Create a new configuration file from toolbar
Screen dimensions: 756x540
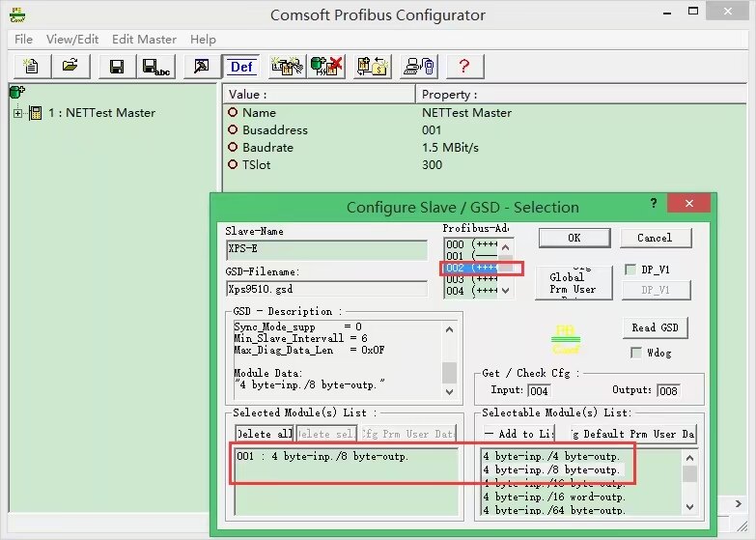(x=31, y=66)
